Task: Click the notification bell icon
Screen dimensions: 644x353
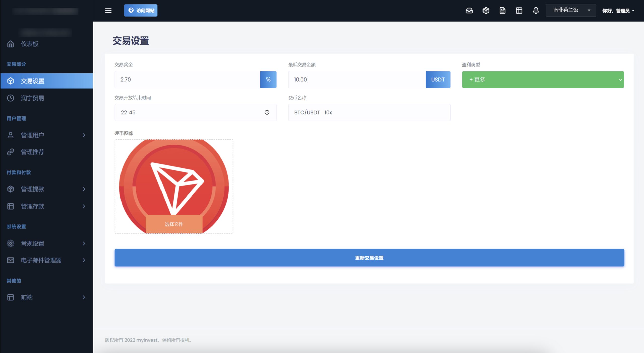Action: point(535,10)
